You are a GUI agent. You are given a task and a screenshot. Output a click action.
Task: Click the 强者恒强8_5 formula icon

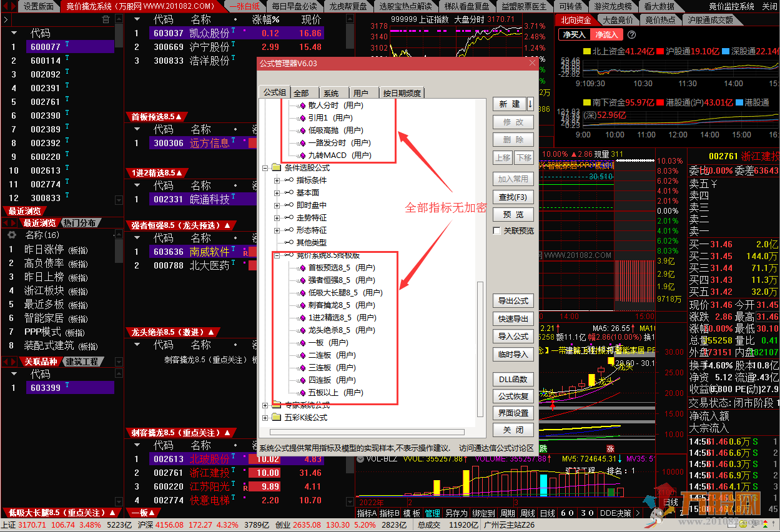pyautogui.click(x=303, y=280)
